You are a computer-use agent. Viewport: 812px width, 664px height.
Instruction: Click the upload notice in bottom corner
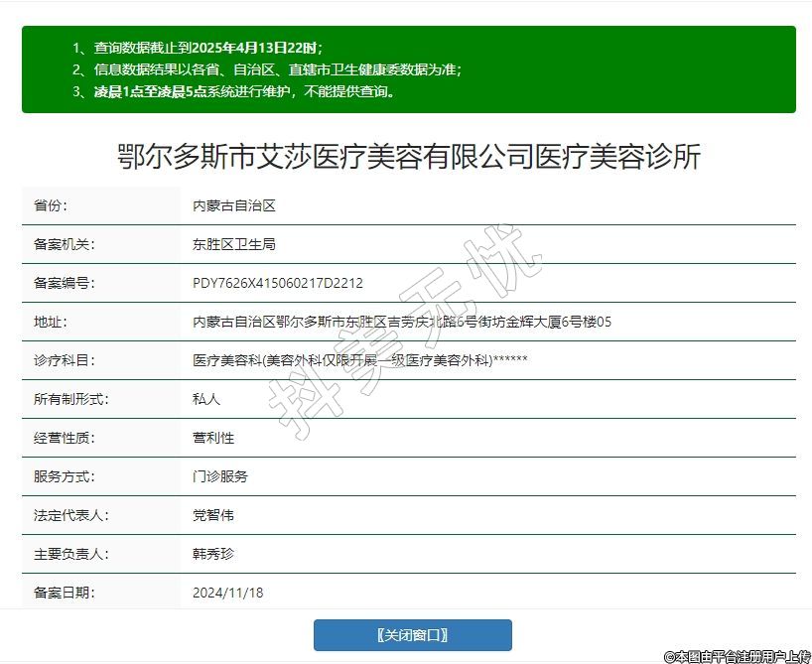[738, 656]
